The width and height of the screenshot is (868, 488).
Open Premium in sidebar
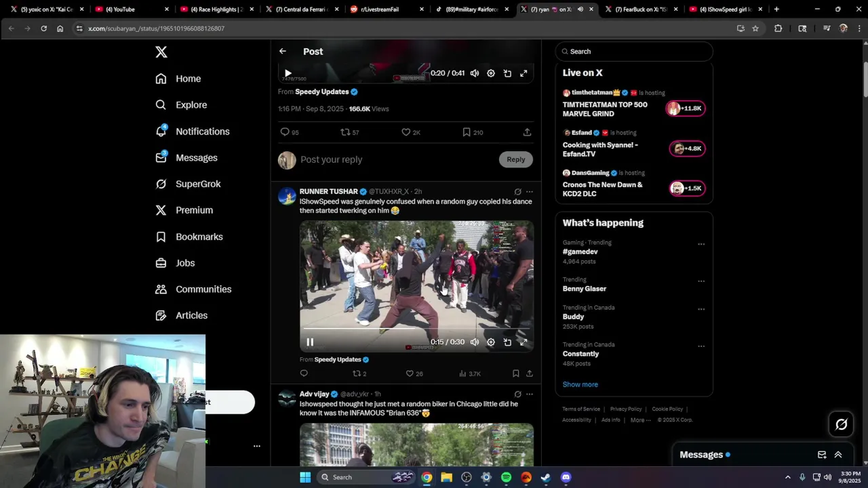(184, 210)
